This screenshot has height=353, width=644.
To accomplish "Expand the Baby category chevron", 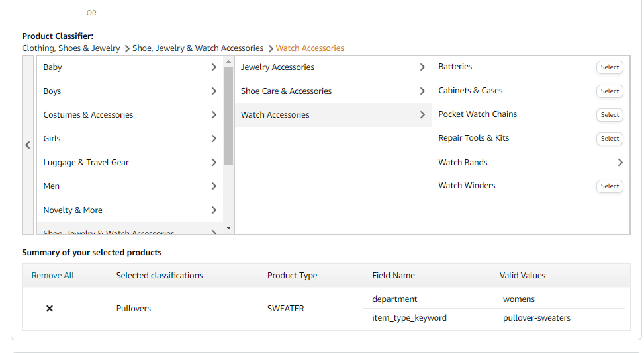I will [x=214, y=67].
